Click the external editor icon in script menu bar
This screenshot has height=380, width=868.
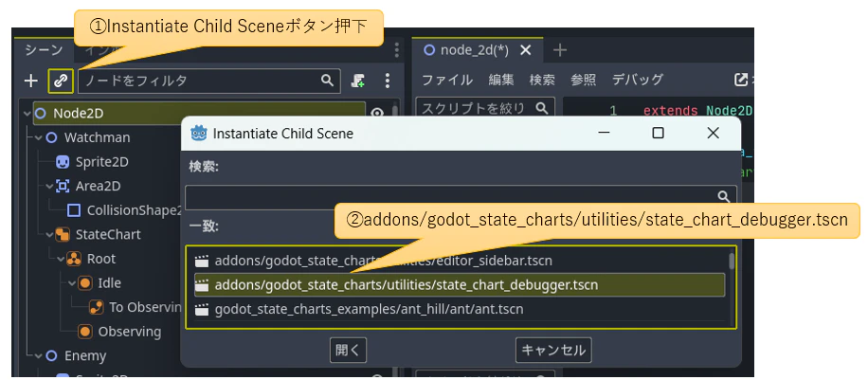[x=741, y=80]
